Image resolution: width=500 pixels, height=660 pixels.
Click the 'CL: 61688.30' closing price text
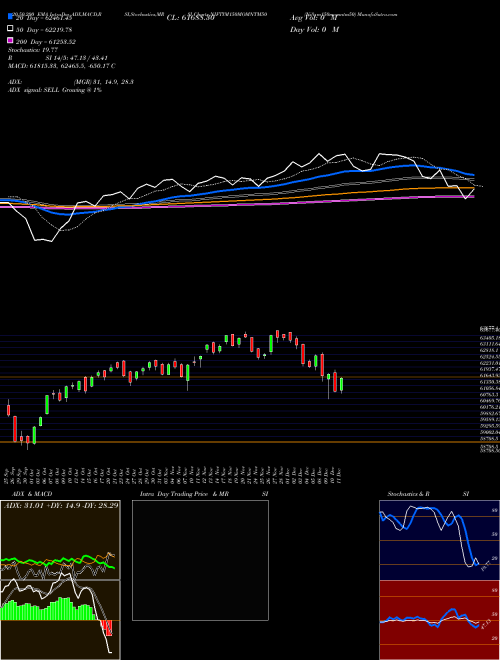(191, 18)
